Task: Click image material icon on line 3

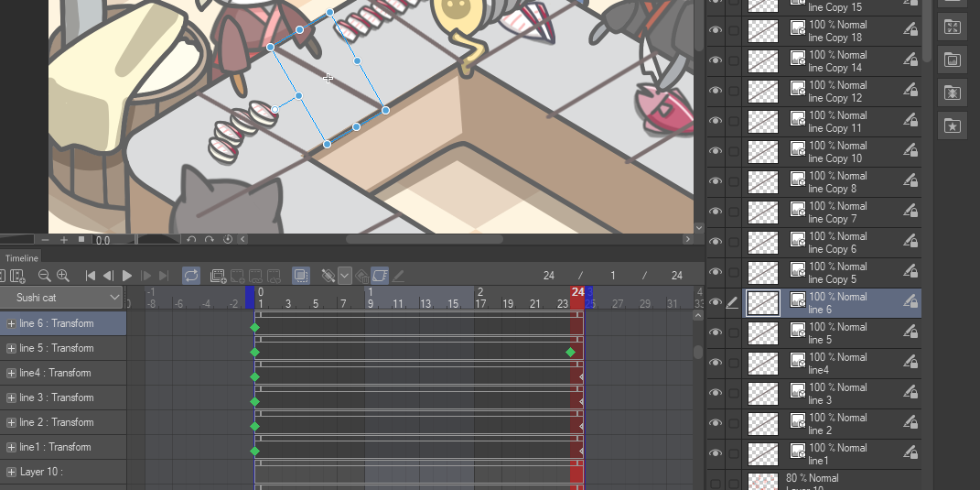Action: [x=798, y=390]
